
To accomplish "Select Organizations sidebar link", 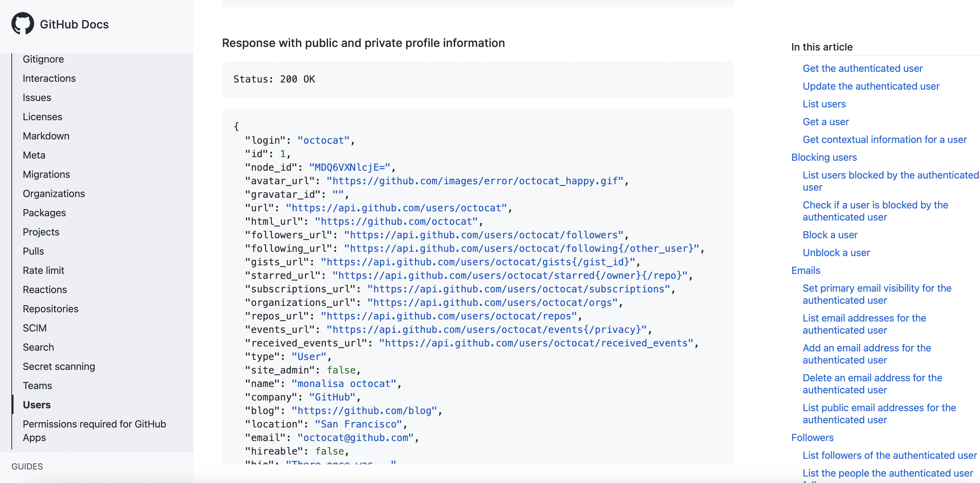I will pyautogui.click(x=54, y=193).
